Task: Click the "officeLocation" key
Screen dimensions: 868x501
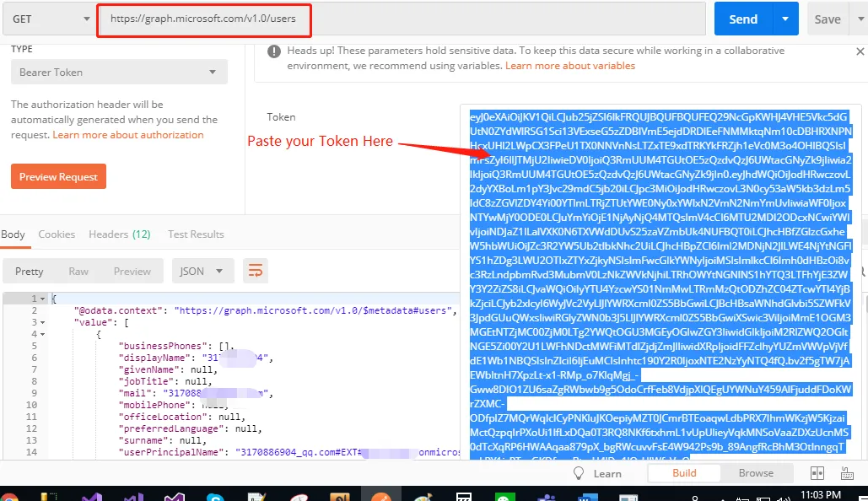Action: [x=164, y=417]
